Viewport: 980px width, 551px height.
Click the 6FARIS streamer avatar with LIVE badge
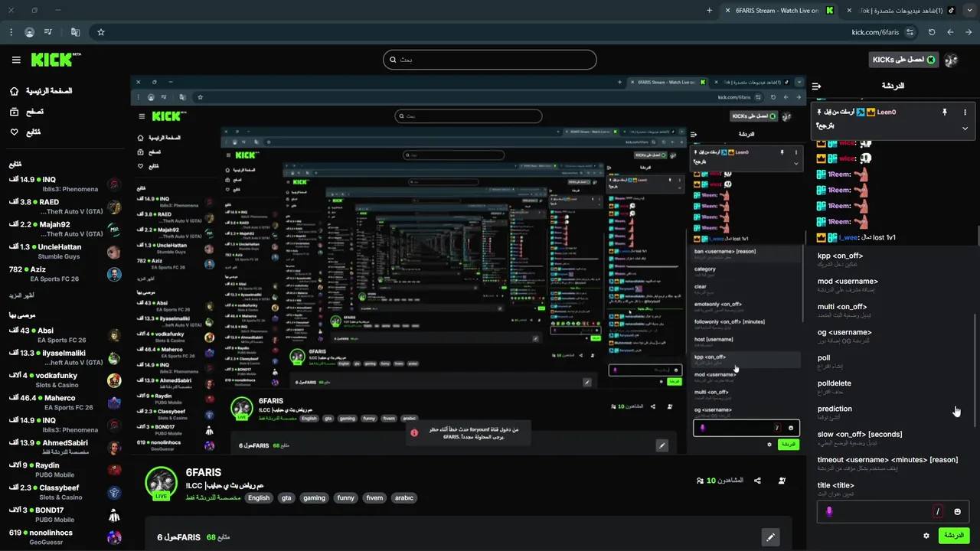(161, 484)
